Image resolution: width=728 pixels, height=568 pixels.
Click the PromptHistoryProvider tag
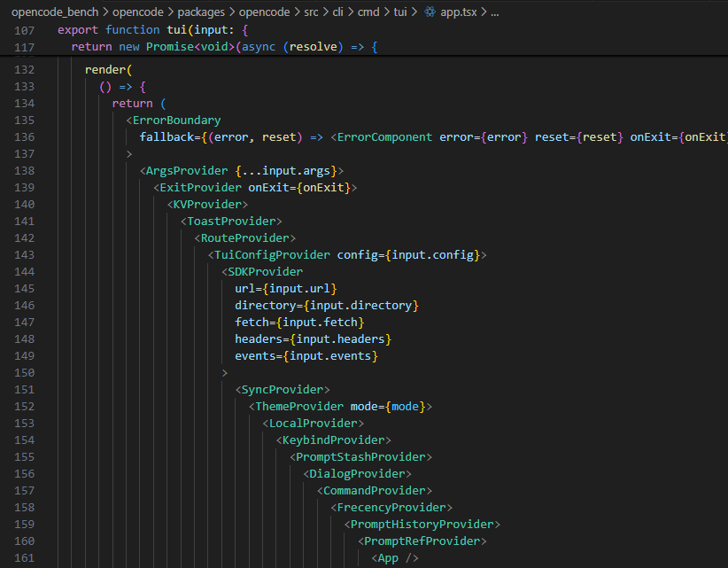pyautogui.click(x=422, y=525)
